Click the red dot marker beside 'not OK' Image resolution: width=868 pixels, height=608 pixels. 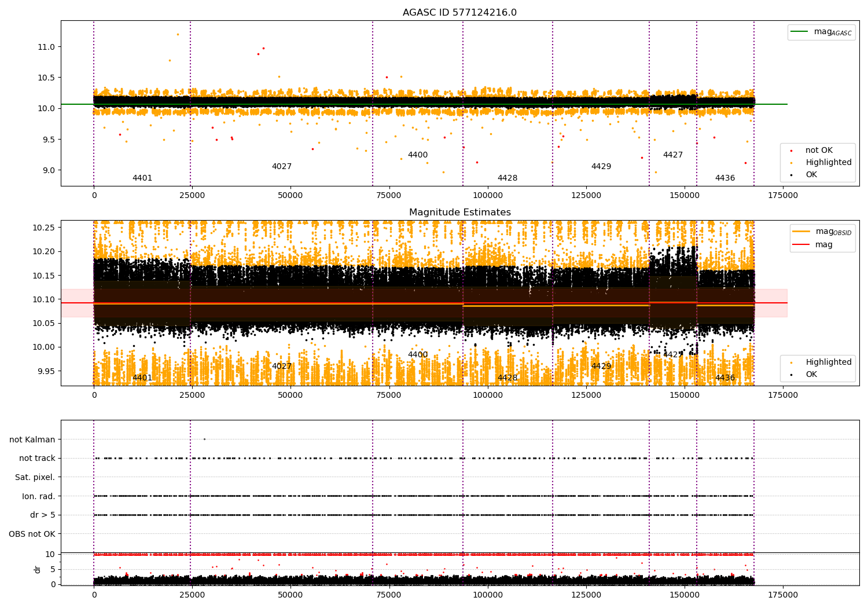pyautogui.click(x=792, y=151)
